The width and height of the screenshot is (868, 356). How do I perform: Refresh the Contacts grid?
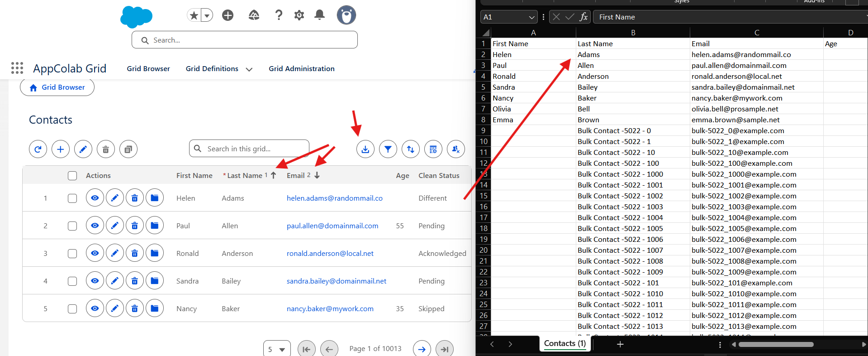38,149
